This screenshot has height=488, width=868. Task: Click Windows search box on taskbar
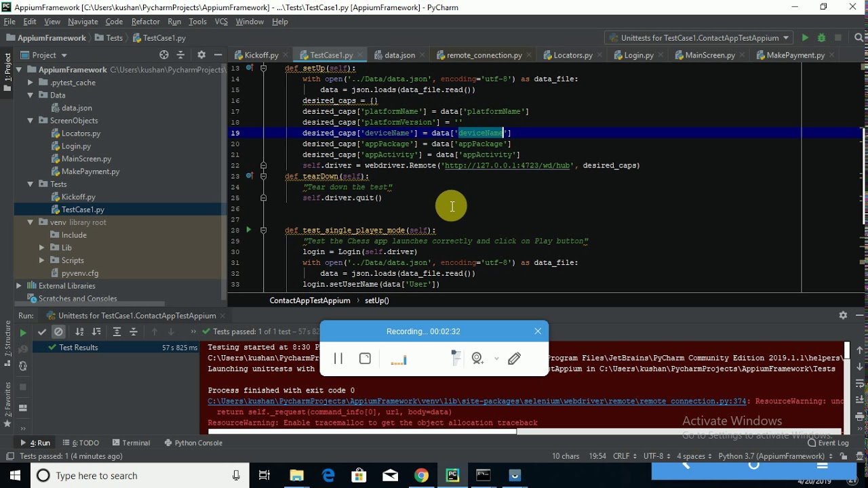coord(140,476)
